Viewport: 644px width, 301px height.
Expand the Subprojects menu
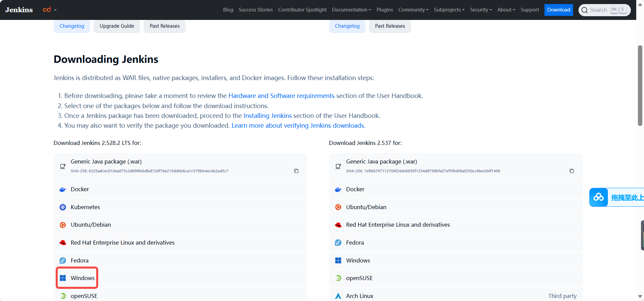pyautogui.click(x=449, y=10)
